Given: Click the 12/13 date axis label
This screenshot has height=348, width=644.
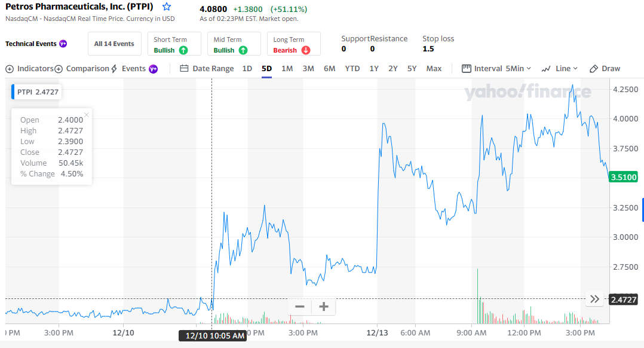Looking at the screenshot, I should (377, 333).
